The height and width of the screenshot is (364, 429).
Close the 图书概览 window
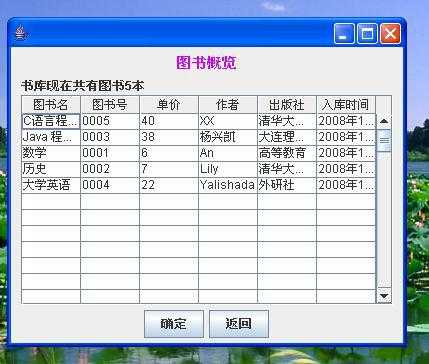pyautogui.click(x=390, y=33)
